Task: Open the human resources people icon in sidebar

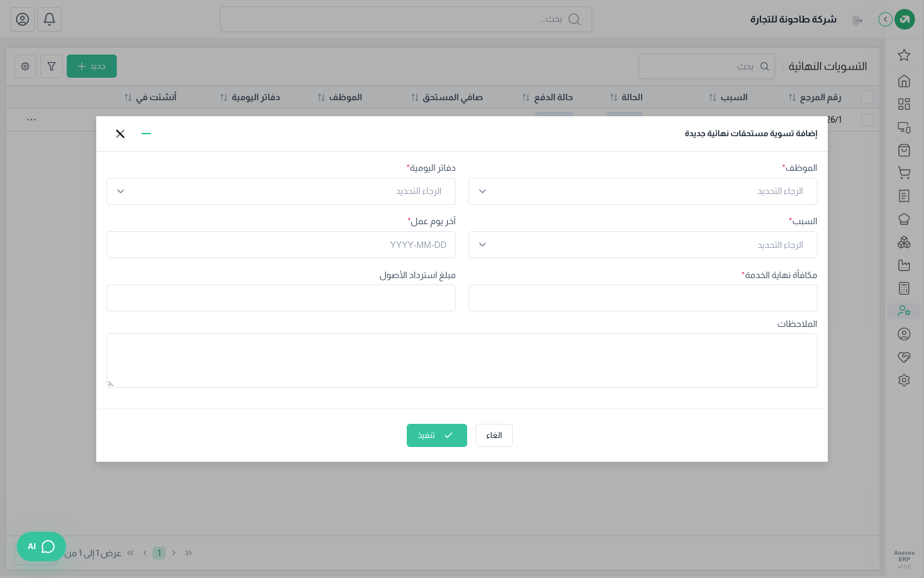Action: pos(904,311)
